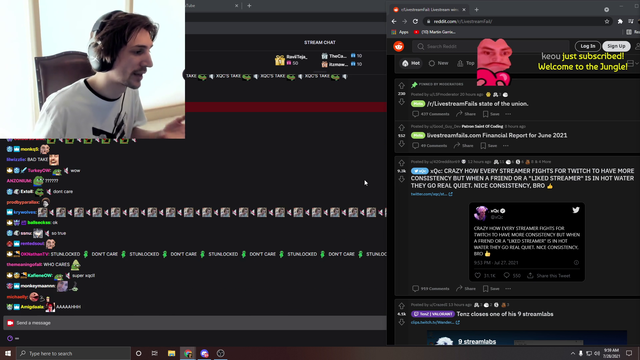Open the Apps bookmarks shortcut
The width and height of the screenshot is (640, 360).
(x=400, y=32)
